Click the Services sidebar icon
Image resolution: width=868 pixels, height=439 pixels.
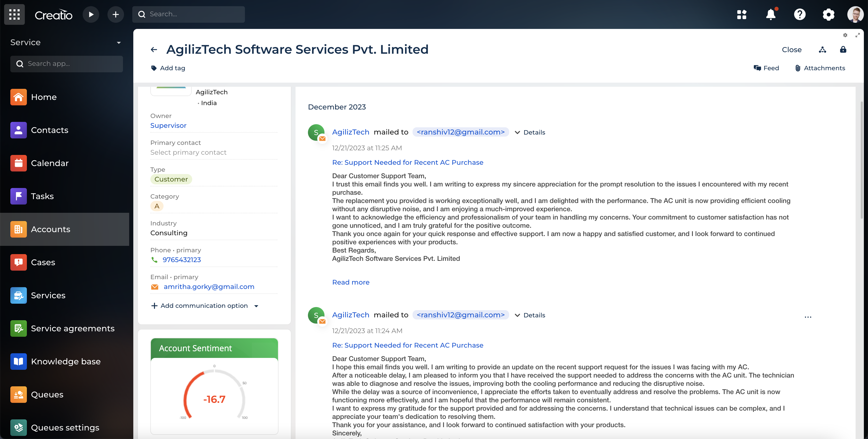click(x=19, y=295)
